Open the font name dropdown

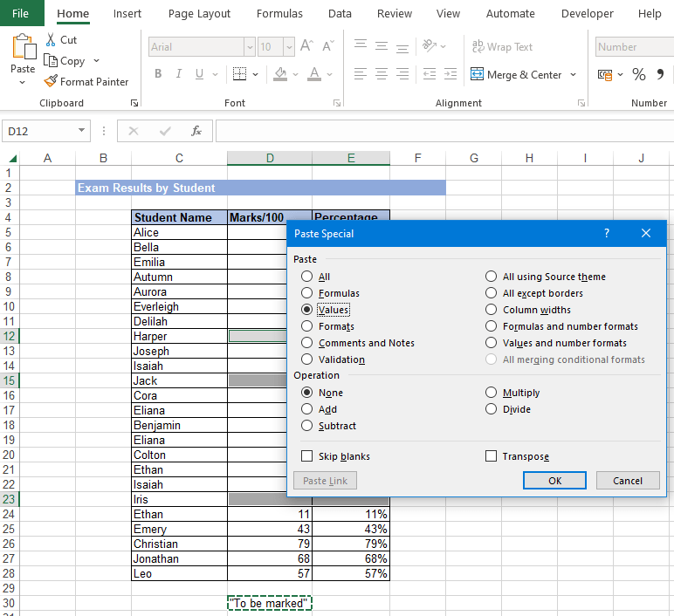[250, 47]
